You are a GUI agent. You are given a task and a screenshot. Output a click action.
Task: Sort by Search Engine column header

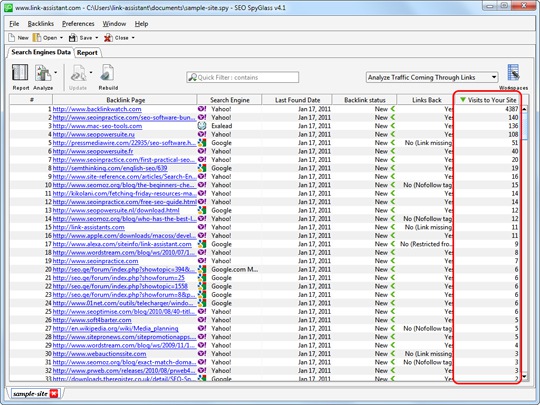coord(230,100)
